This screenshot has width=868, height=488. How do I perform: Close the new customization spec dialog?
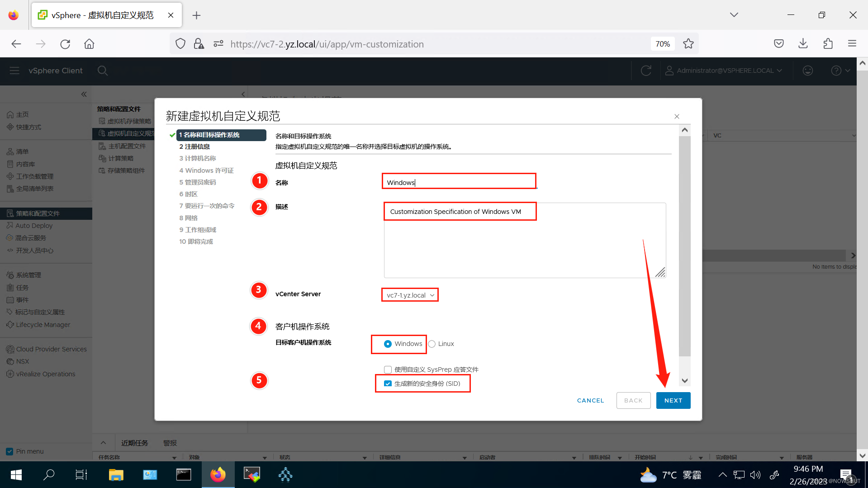point(677,117)
